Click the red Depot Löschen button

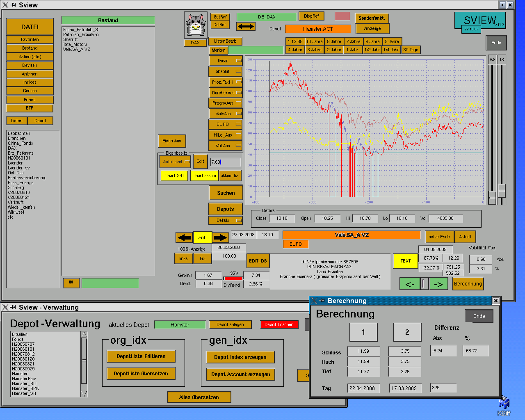coord(279,324)
